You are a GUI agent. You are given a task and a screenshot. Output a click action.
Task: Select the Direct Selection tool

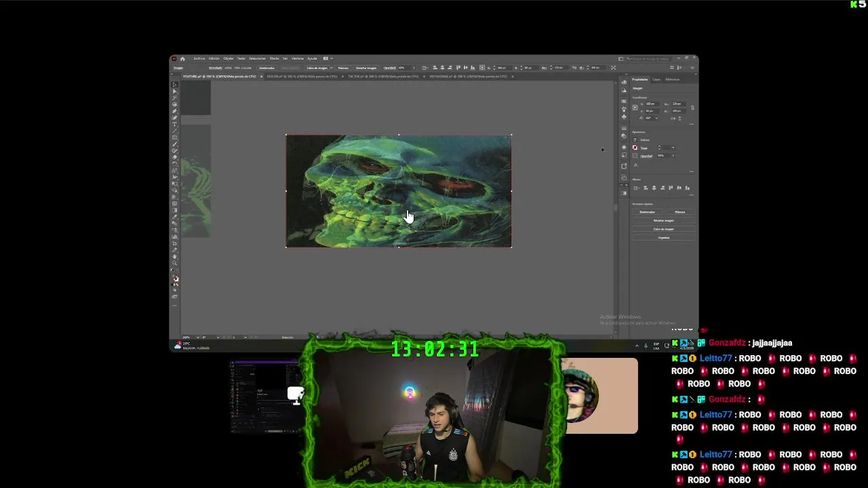pyautogui.click(x=175, y=91)
